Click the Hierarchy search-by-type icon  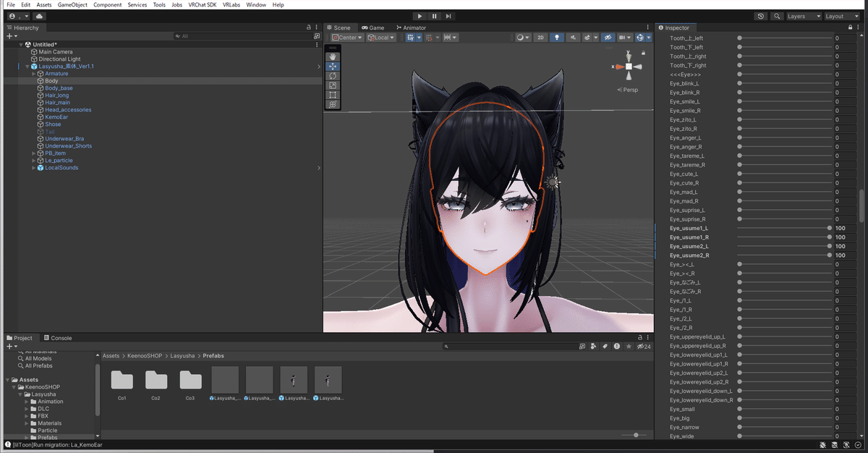[317, 35]
